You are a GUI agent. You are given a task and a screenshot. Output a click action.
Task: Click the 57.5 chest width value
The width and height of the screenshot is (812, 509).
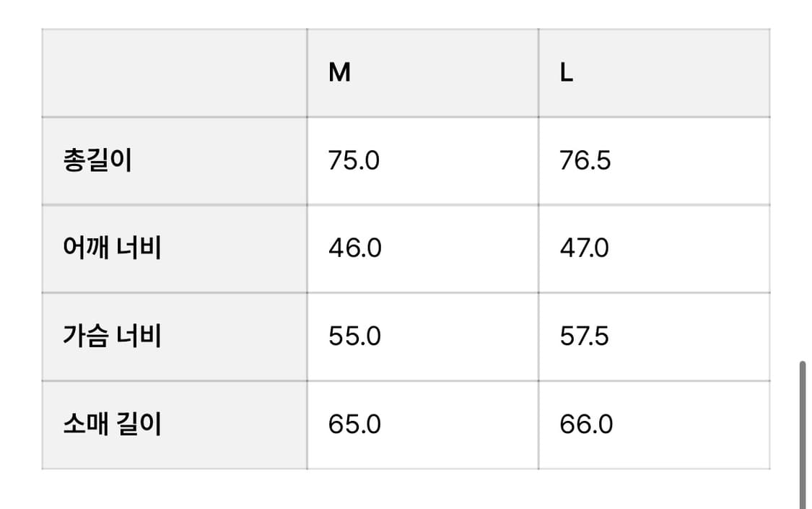click(585, 336)
